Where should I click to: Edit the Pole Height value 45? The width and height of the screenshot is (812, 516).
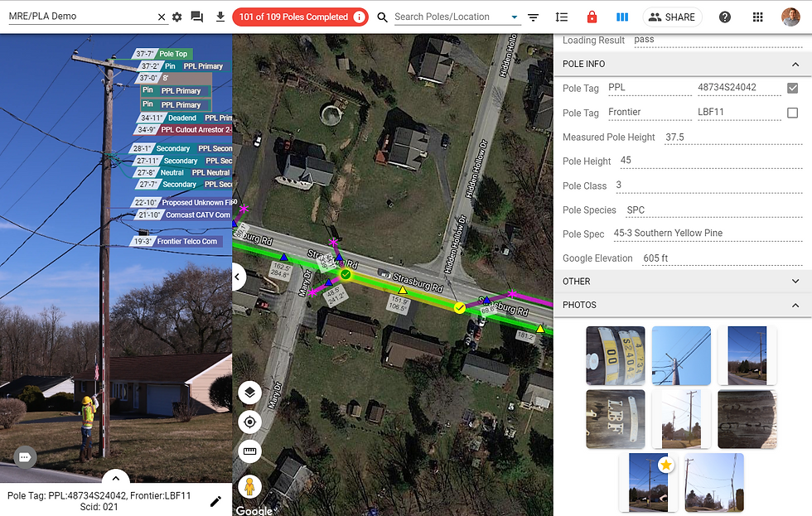pos(711,161)
